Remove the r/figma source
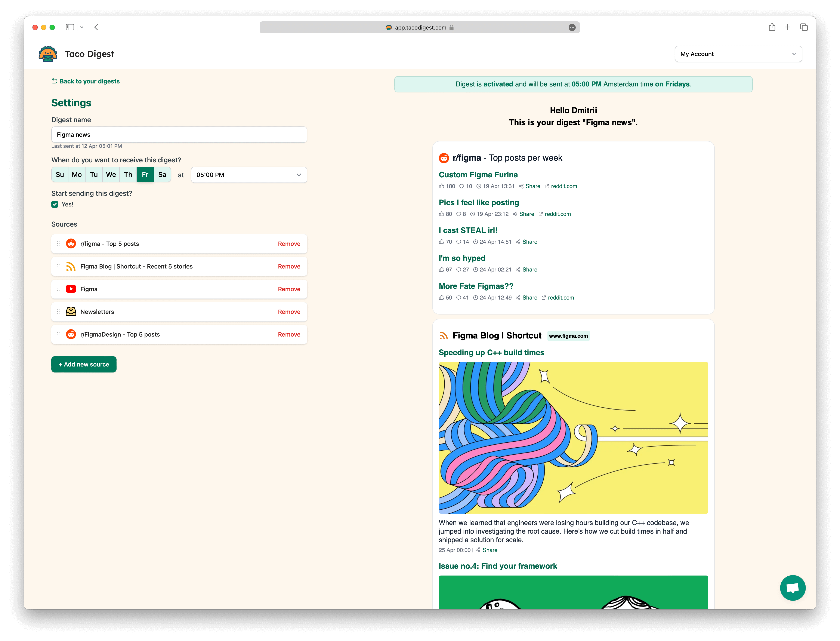The image size is (840, 641). (289, 244)
